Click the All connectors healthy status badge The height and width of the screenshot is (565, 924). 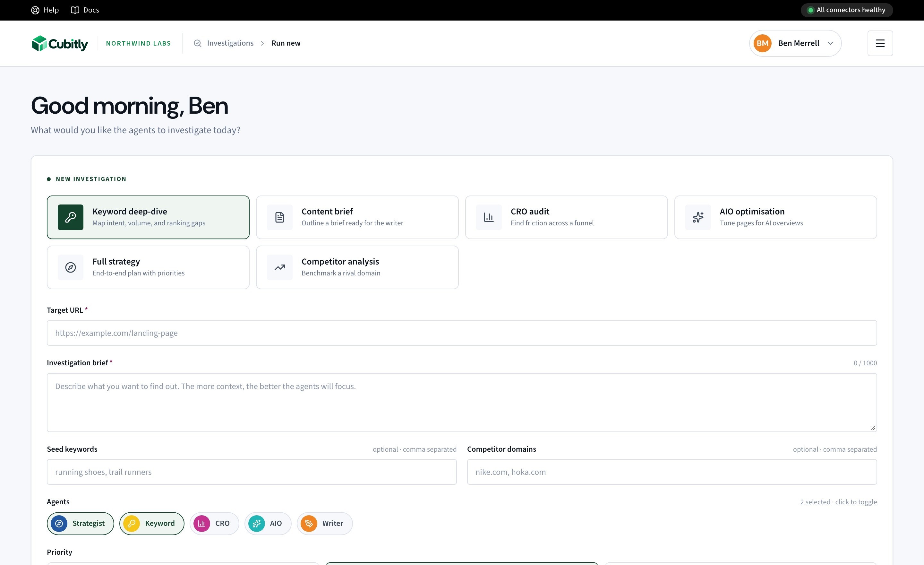847,10
